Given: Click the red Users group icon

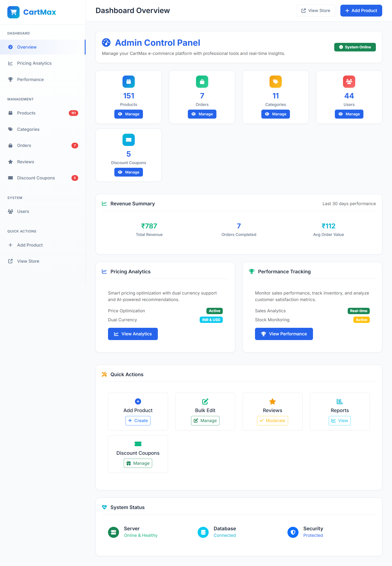Looking at the screenshot, I should coord(349,81).
